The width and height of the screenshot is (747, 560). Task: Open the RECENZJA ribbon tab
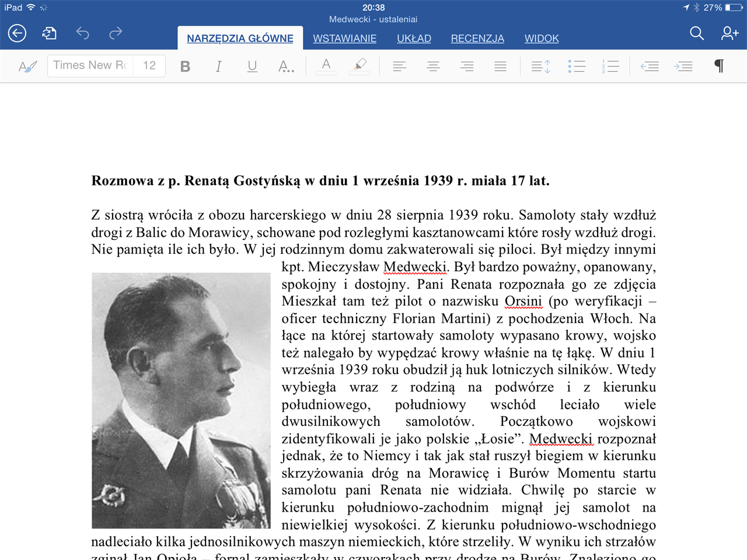coord(477,38)
